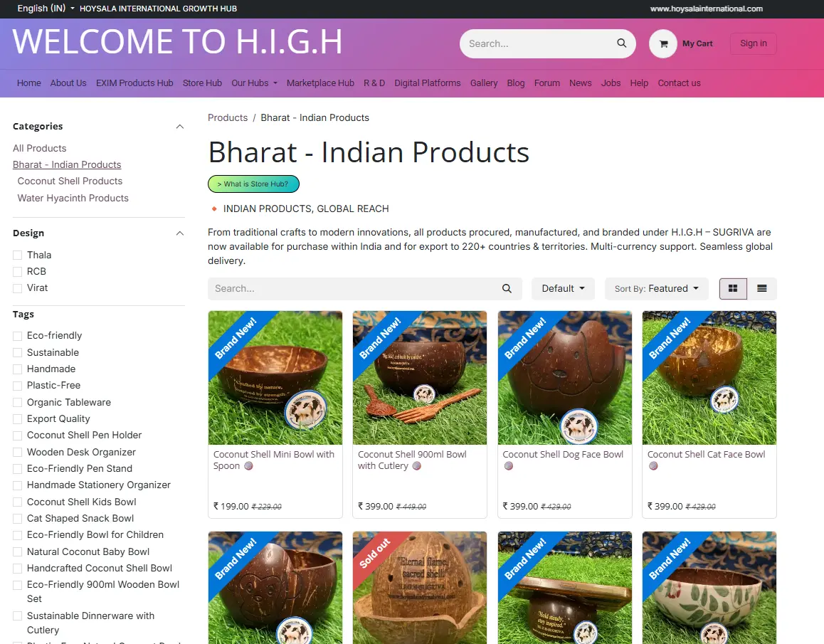Expand the Our Hubs menu
This screenshot has height=644, width=824.
pos(254,83)
